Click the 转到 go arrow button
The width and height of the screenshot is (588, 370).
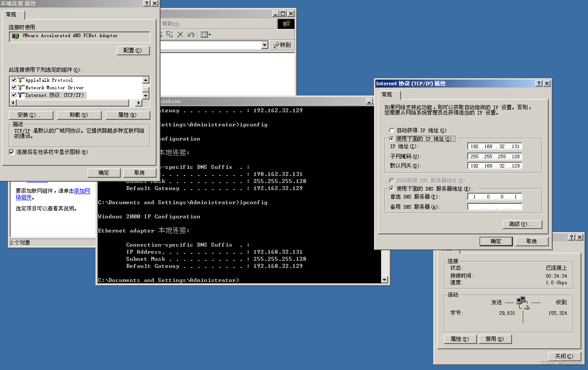point(282,45)
